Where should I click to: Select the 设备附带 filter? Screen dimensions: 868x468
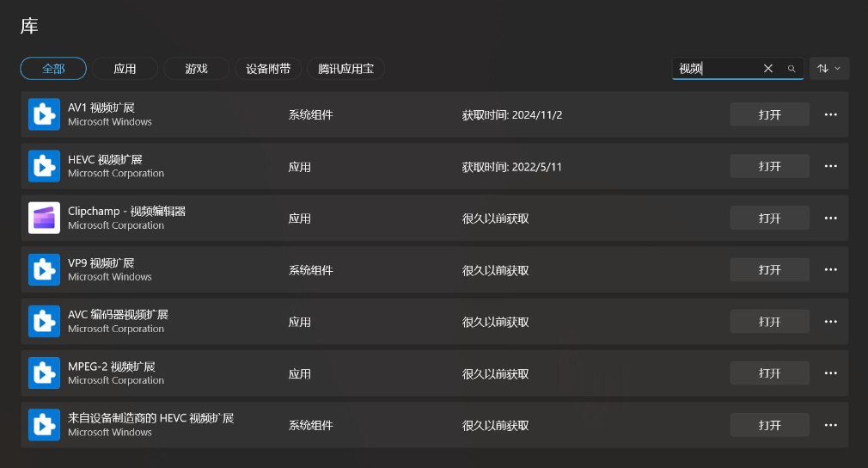pos(268,69)
